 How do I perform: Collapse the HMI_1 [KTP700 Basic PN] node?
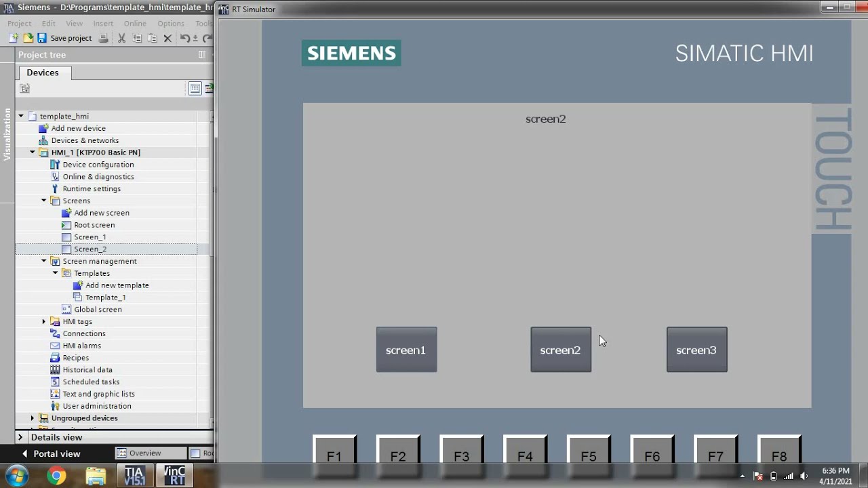point(33,152)
